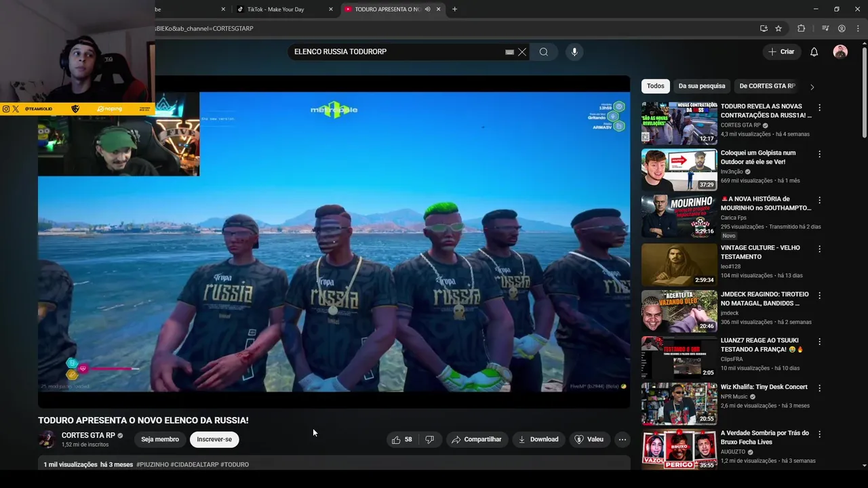
Task: Clear the search text with the X
Action: coord(522,52)
